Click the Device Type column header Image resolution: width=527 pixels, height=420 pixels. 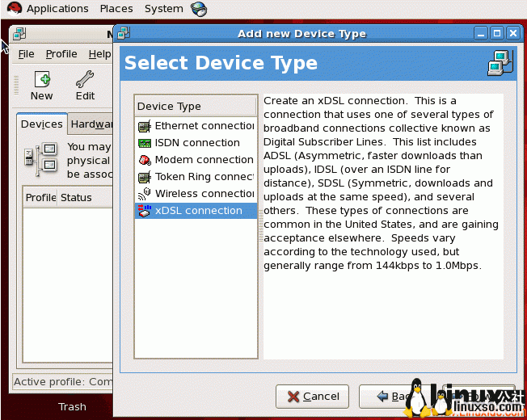click(196, 107)
